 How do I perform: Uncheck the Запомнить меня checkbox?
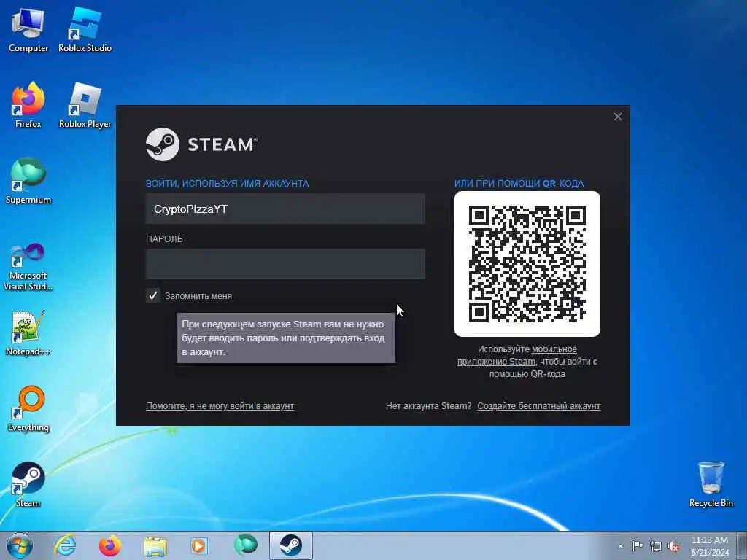153,296
